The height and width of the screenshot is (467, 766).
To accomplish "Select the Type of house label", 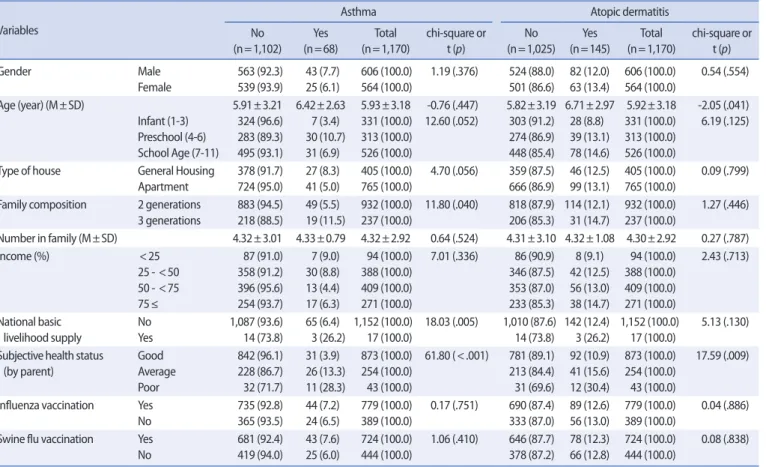I will 30,171.
